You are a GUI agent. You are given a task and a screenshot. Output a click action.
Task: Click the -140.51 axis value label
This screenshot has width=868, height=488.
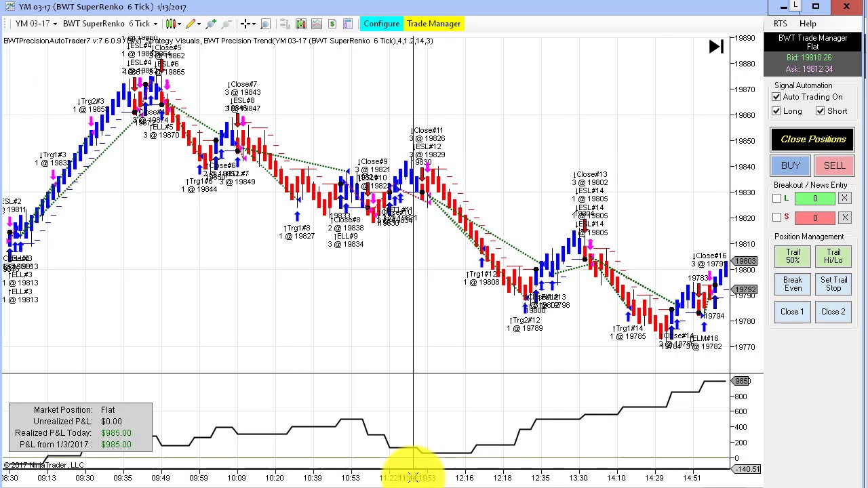pyautogui.click(x=747, y=469)
